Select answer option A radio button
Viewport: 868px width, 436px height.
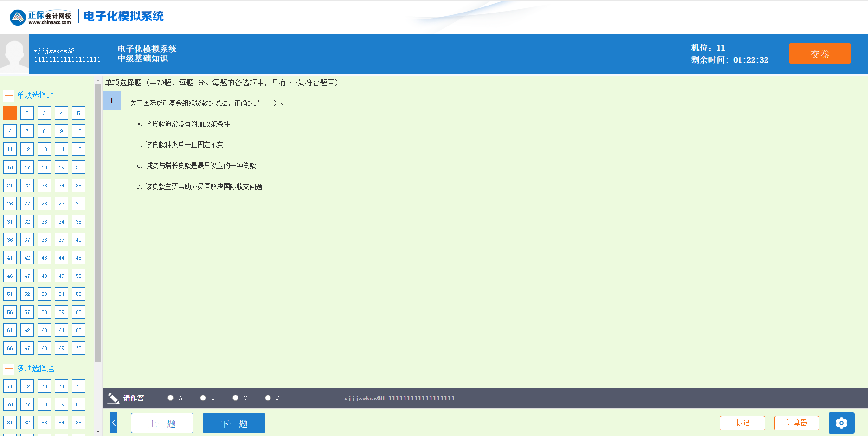(x=171, y=398)
